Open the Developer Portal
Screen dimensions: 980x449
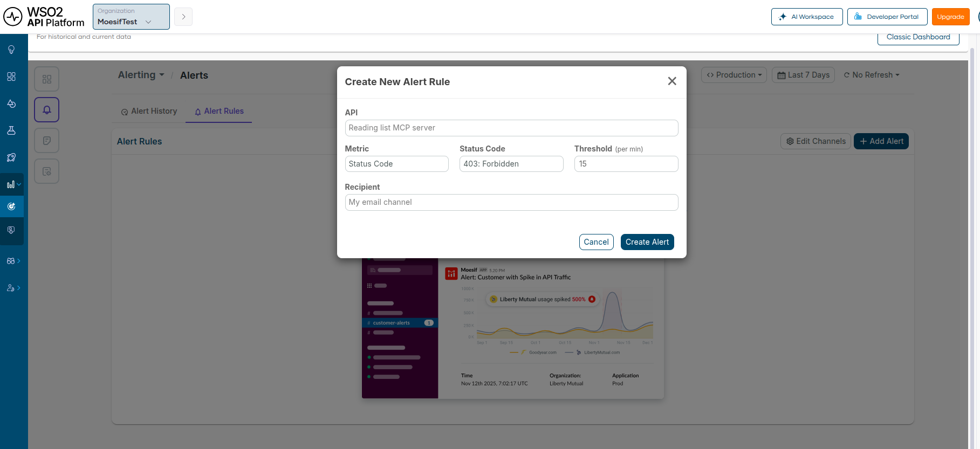(x=887, y=17)
